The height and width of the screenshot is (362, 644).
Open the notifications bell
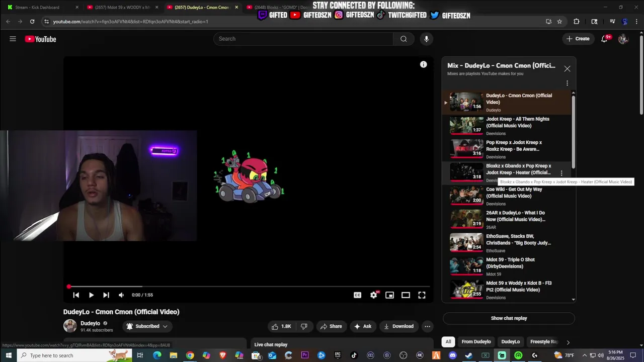pos(605,39)
